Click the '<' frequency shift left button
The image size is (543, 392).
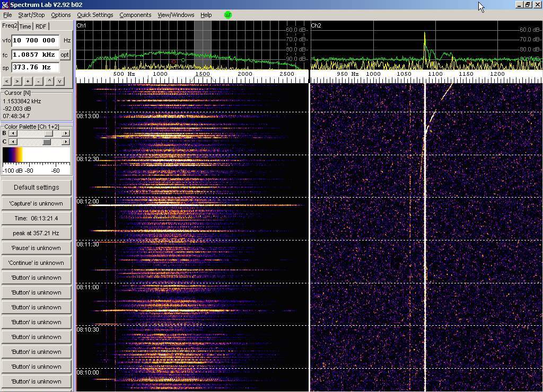pyautogui.click(x=6, y=81)
